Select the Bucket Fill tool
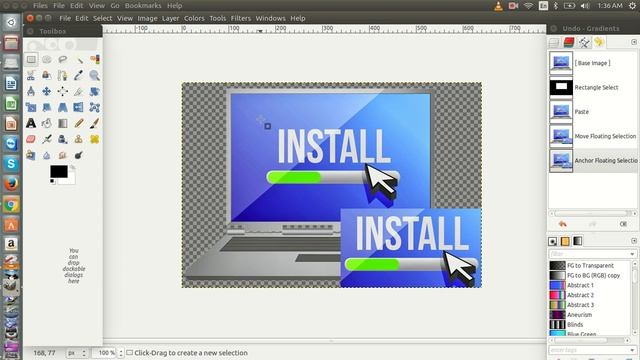Screen dimensions: 640x360 (x=47, y=123)
